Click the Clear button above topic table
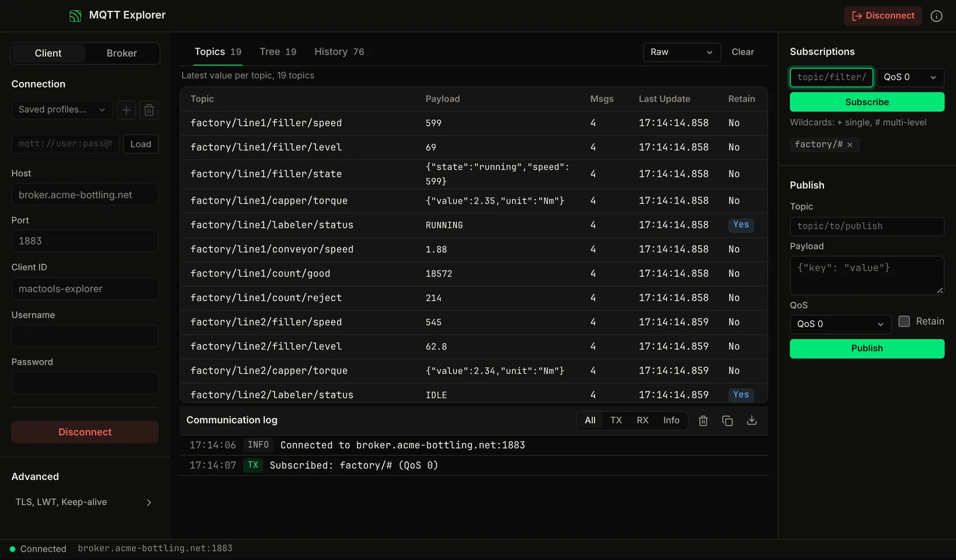This screenshot has height=560, width=956. tap(743, 53)
